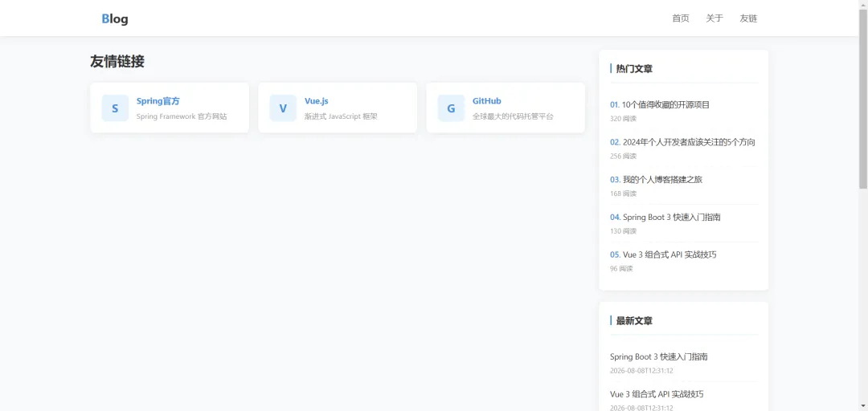Open the Vue.js link title
Screen dimensions: 868x411
click(x=316, y=101)
